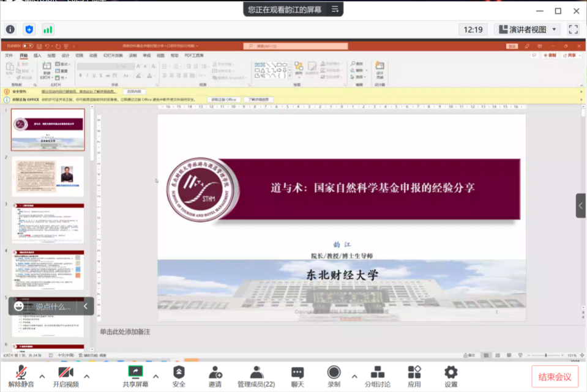Open 分组讨论 breakout rooms
The image size is (587, 392).
378,372
